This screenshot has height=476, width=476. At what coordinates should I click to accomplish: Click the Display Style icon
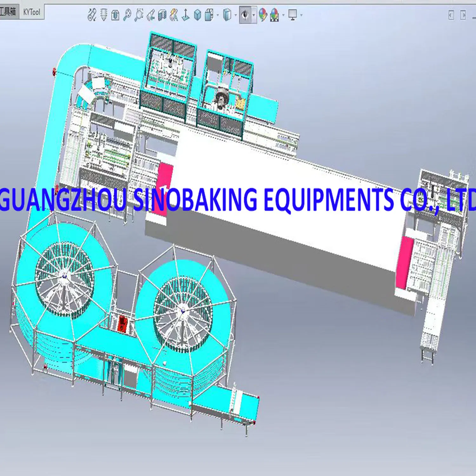point(227,15)
